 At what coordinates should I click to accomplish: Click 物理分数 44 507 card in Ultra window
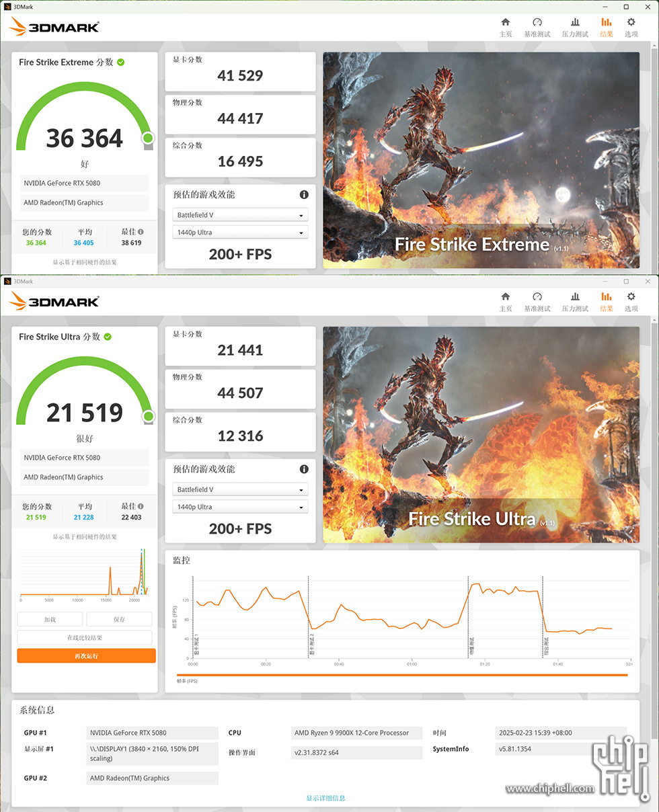pos(240,389)
